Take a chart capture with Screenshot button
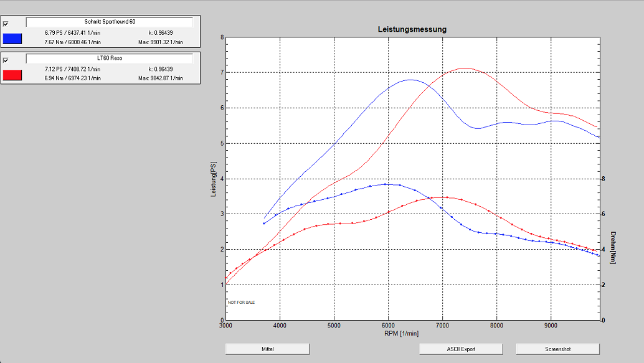The height and width of the screenshot is (363, 644). pos(557,349)
